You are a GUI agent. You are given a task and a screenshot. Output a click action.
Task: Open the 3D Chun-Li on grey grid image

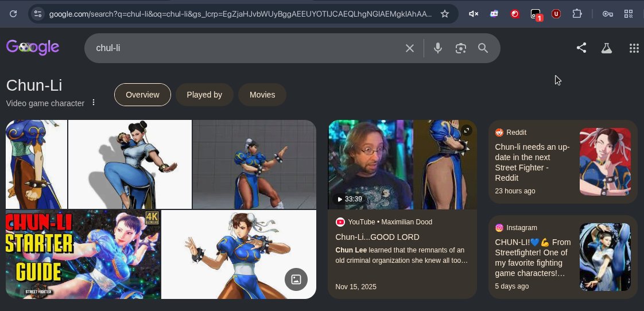[254, 164]
